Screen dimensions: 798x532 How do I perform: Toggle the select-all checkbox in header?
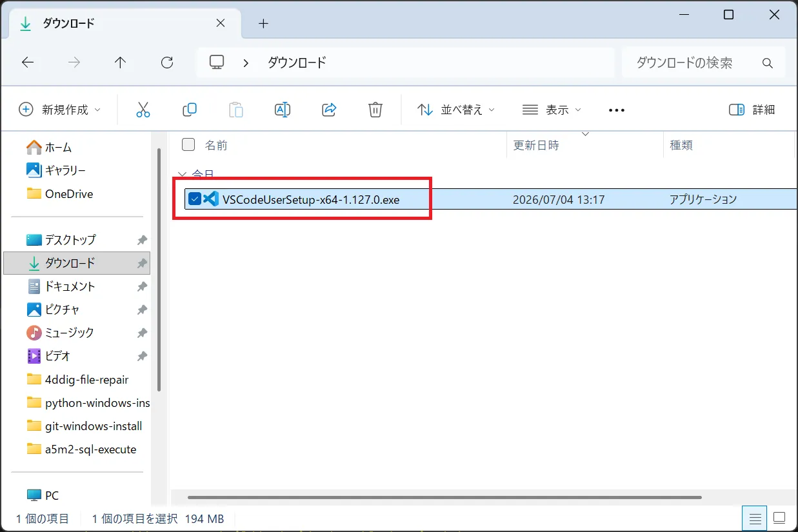click(188, 144)
